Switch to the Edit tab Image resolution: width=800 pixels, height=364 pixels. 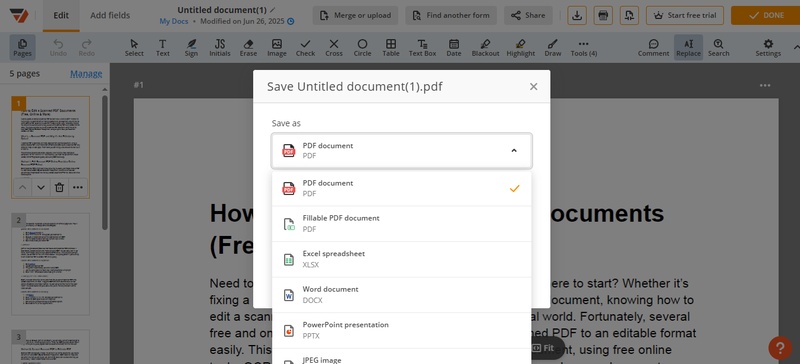pos(61,15)
